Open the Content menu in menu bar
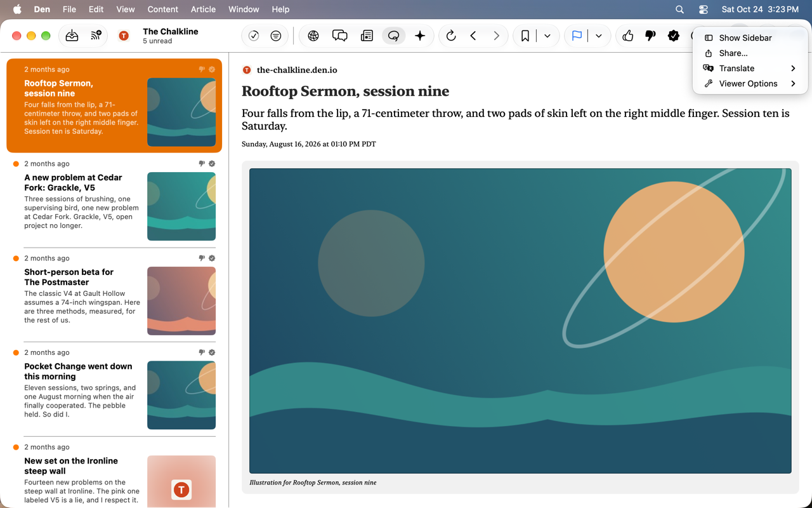 [162, 10]
